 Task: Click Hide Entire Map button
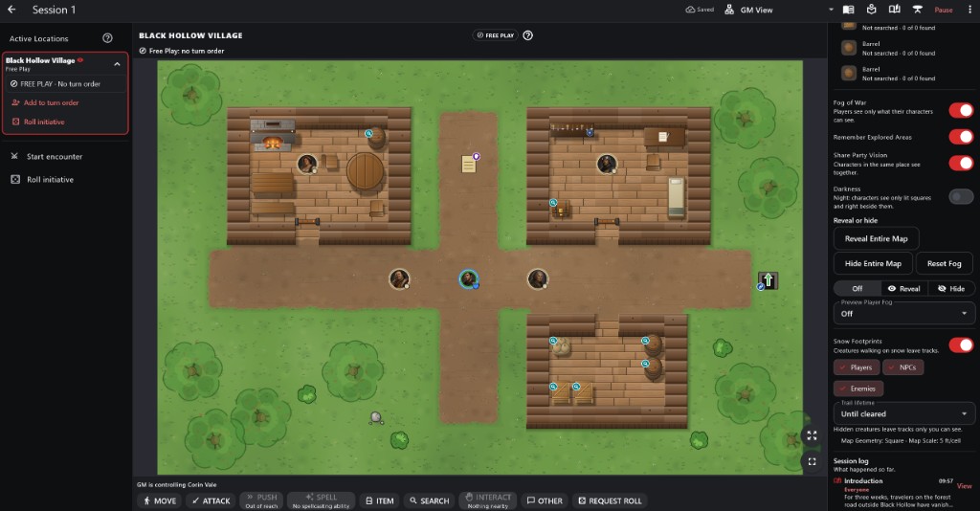[x=873, y=263]
